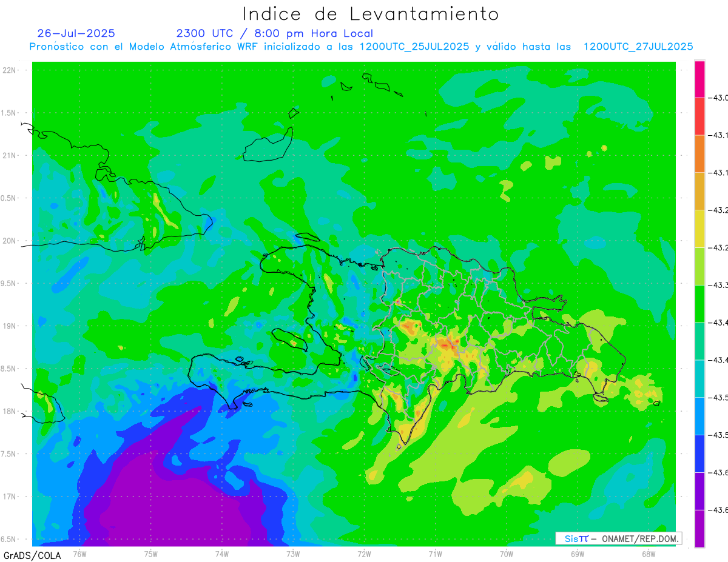The width and height of the screenshot is (728, 562).
Task: Click the '68W' longitude label
Action: (x=649, y=554)
